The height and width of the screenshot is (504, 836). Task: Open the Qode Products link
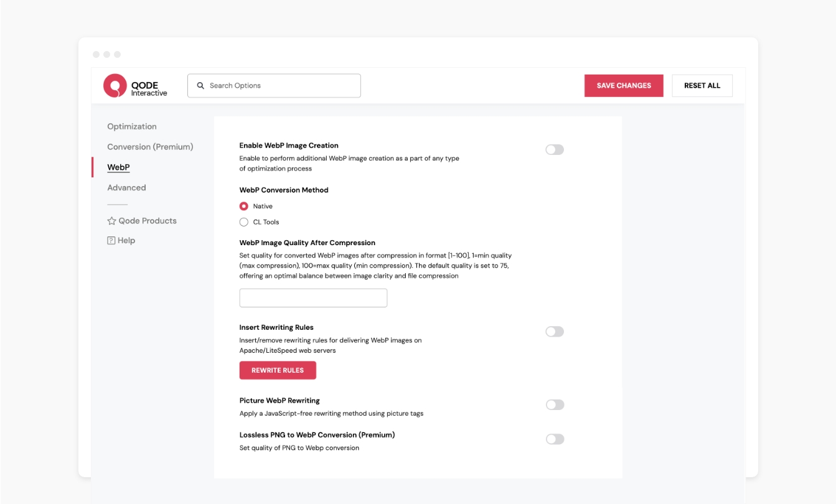click(x=148, y=221)
